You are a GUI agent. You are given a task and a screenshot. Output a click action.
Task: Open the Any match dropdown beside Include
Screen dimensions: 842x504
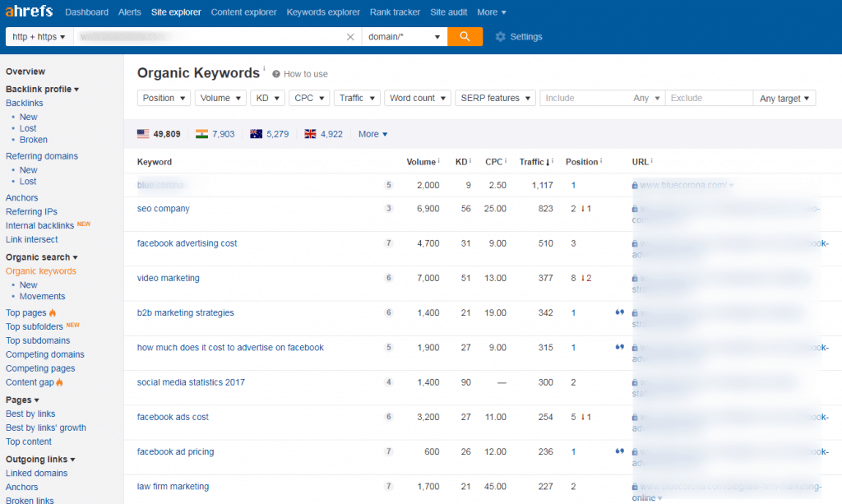[x=646, y=98]
